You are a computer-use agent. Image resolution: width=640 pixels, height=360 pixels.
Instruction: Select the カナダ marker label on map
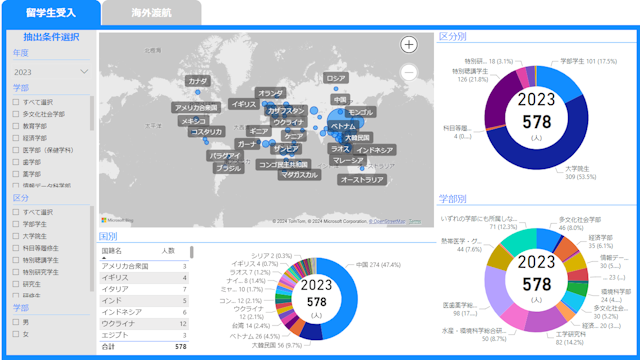click(x=198, y=81)
